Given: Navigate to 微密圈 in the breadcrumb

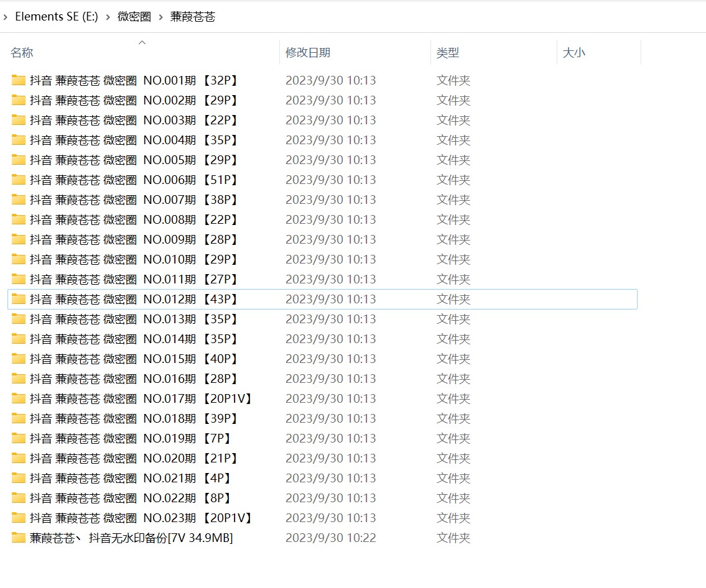Looking at the screenshot, I should click(134, 17).
